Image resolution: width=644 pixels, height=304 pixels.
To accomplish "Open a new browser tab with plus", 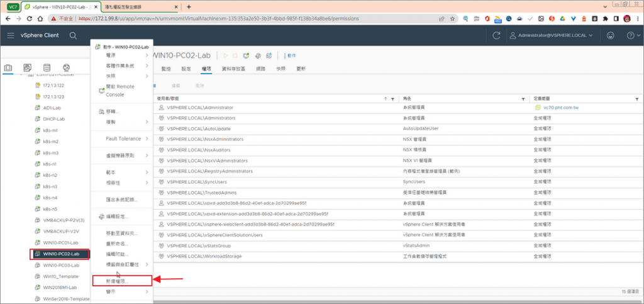I will coord(189,6).
